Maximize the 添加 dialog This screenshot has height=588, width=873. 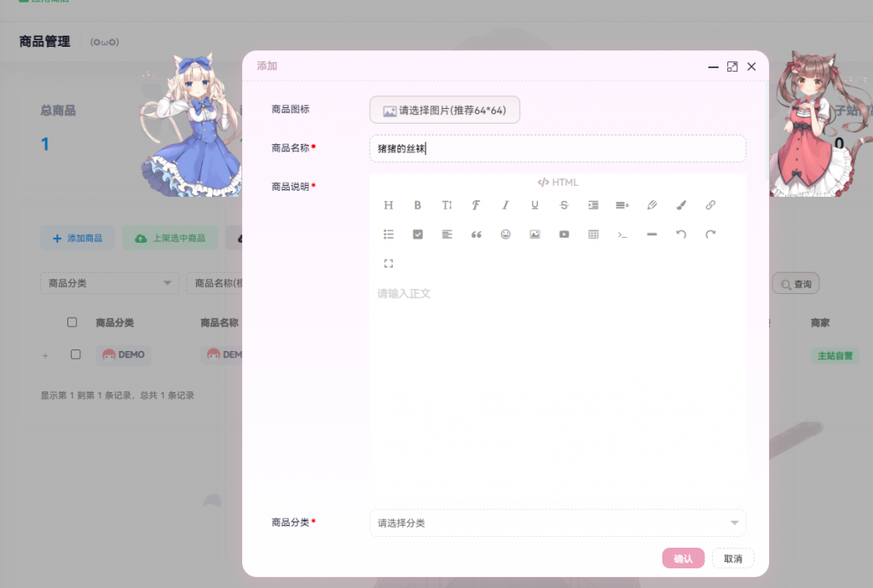coord(732,66)
